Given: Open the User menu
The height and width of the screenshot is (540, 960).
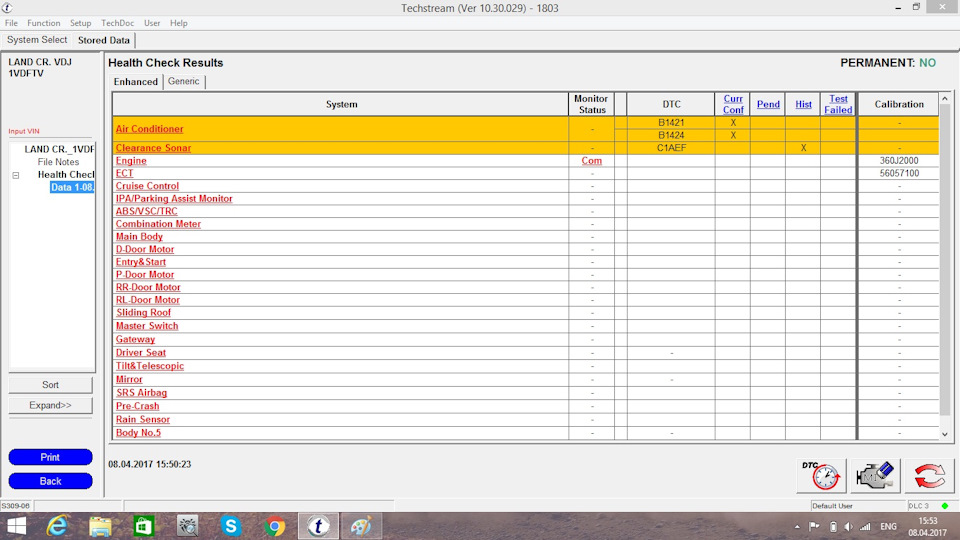Looking at the screenshot, I should tap(152, 23).
